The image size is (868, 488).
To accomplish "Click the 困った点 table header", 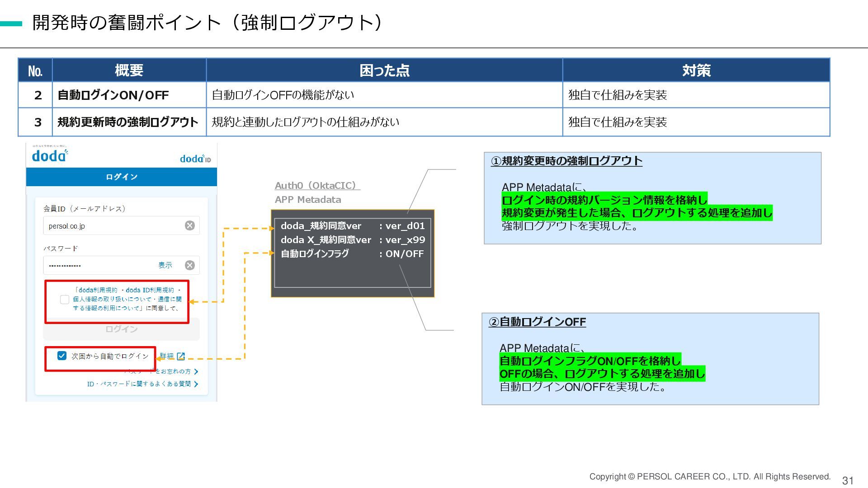I will click(x=384, y=70).
